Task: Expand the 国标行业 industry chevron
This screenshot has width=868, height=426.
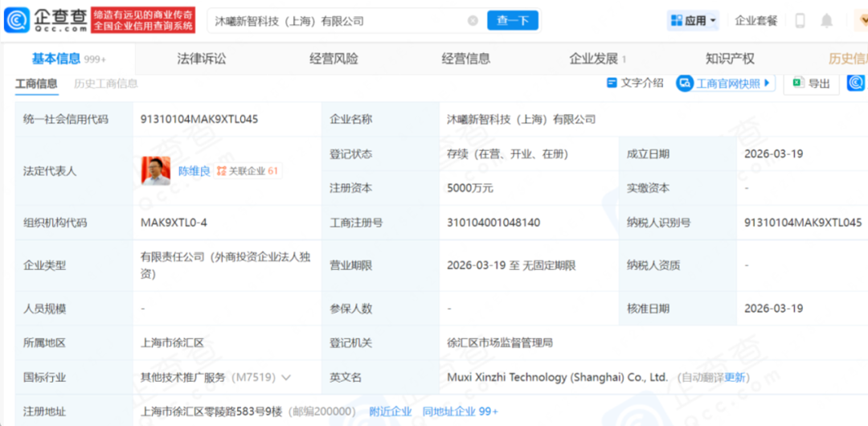Action: tap(286, 377)
